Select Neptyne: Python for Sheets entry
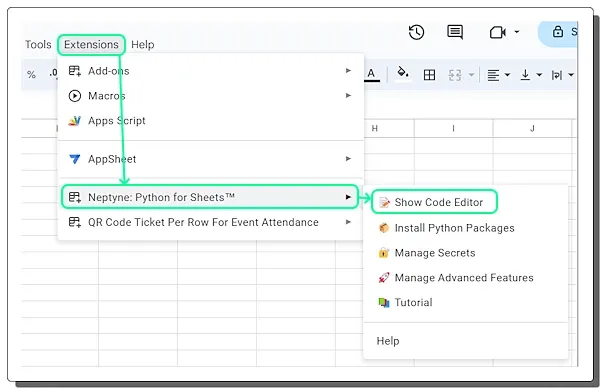The image size is (600, 388). coord(210,197)
